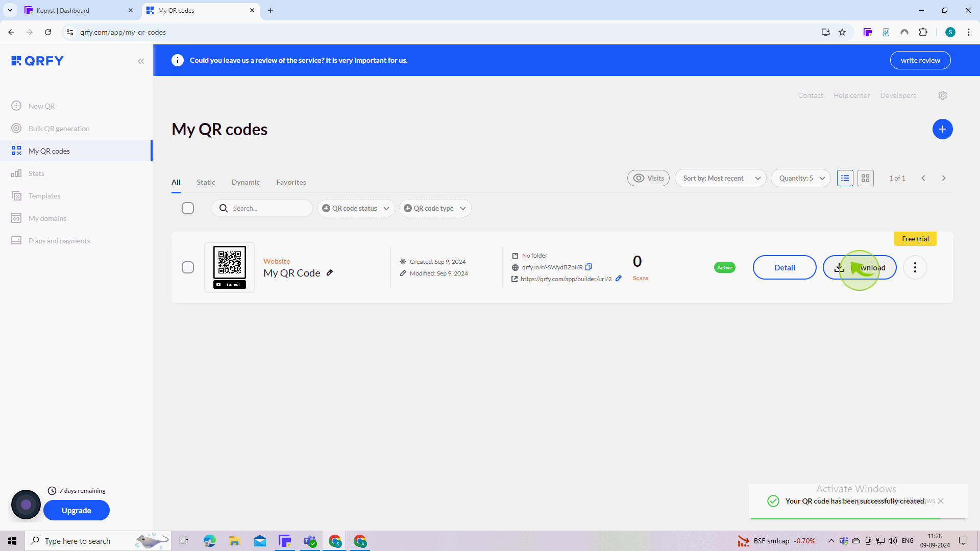Switch to the Favorites tab
Screen dimensions: 980x551
(x=291, y=182)
